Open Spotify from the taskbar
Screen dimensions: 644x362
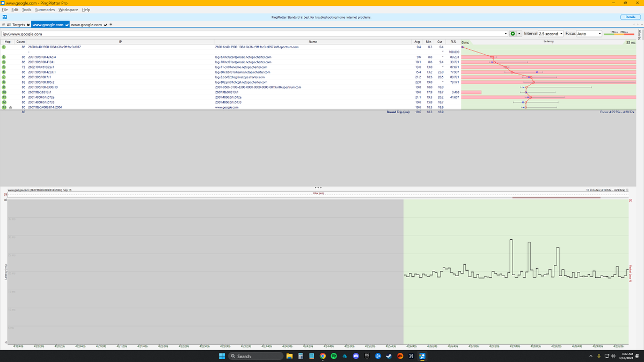pos(334,356)
